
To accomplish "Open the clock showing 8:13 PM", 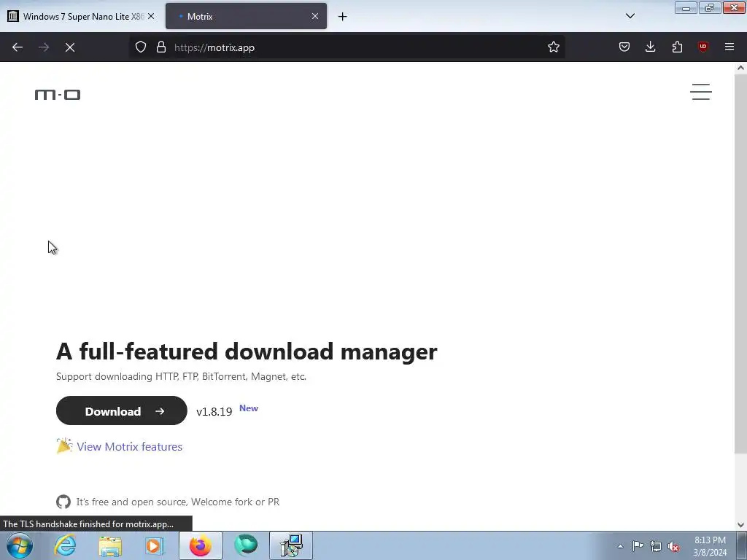I will (x=710, y=546).
